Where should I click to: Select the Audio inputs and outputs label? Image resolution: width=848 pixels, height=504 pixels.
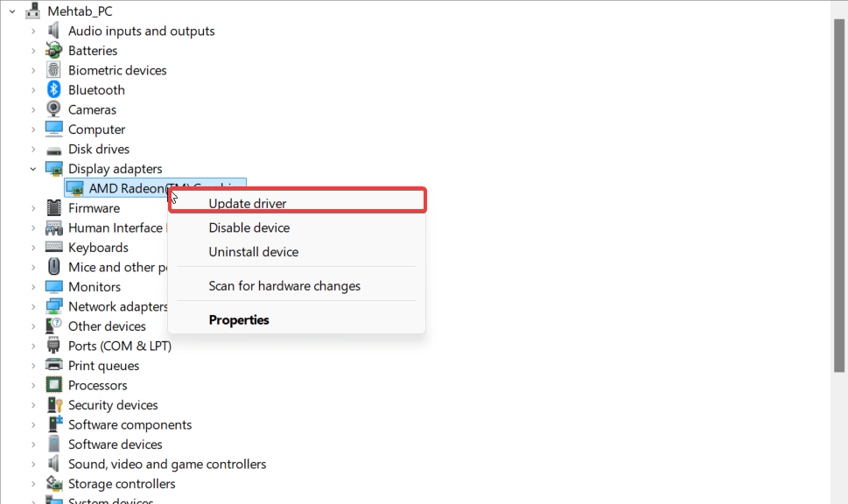141,31
